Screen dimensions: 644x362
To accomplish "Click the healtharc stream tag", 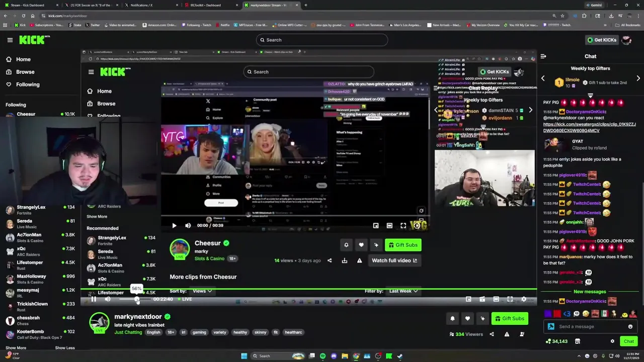I will 293,332.
